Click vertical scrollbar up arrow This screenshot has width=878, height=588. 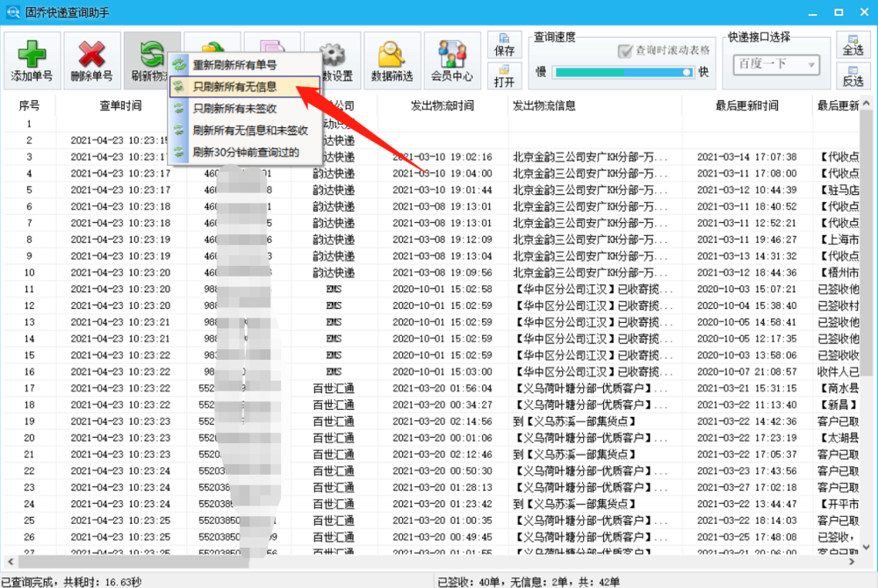(867, 104)
